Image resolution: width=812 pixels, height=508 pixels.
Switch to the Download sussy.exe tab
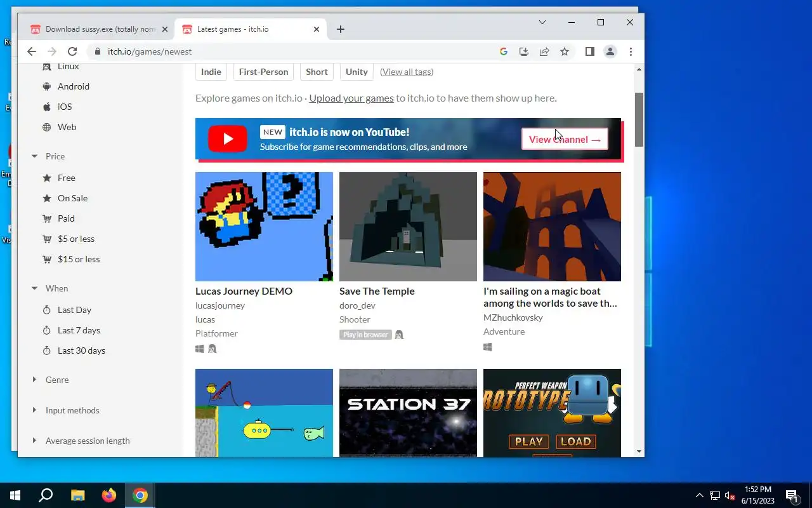98,29
